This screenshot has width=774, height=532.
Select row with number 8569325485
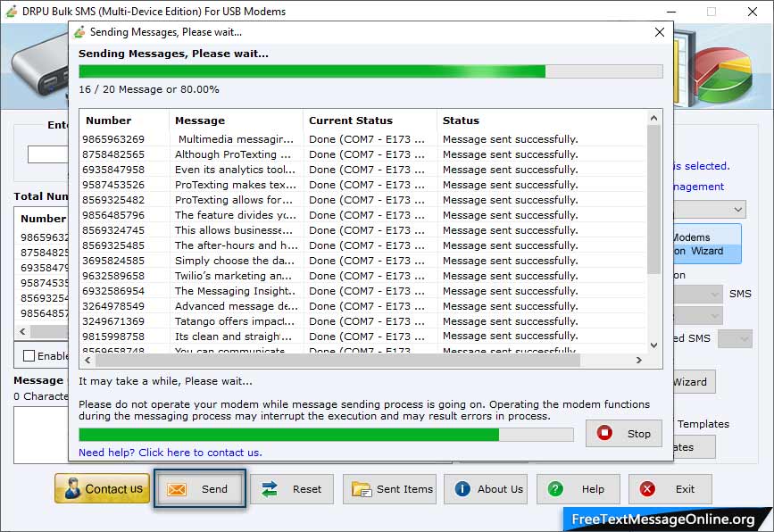coord(362,245)
